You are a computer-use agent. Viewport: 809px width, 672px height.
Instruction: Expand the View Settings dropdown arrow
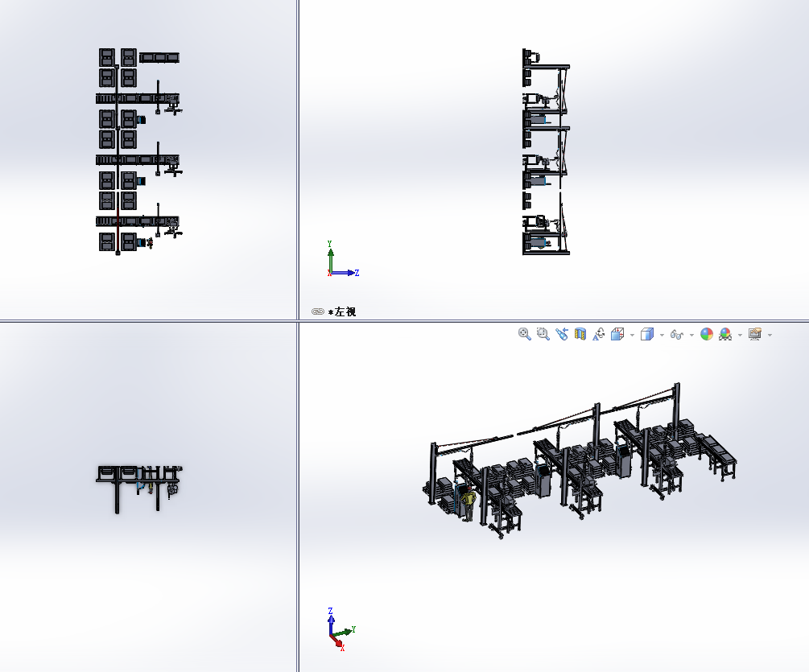point(770,336)
